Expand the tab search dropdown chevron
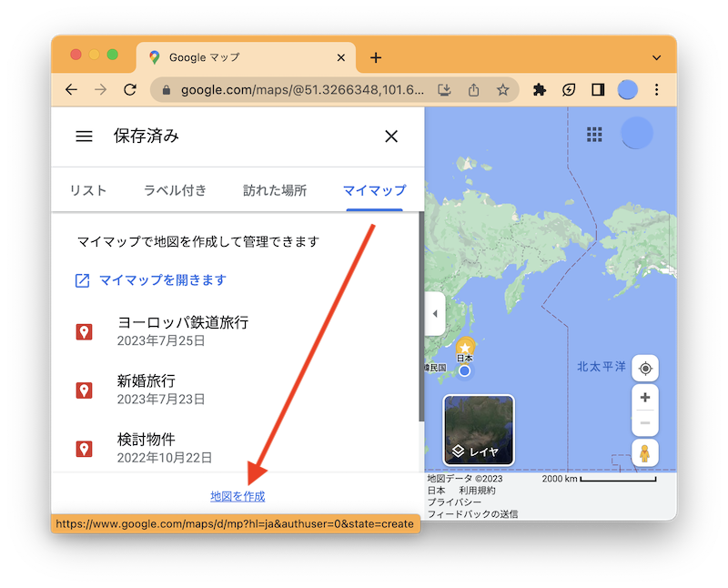This screenshot has height=588, width=728. (x=656, y=57)
